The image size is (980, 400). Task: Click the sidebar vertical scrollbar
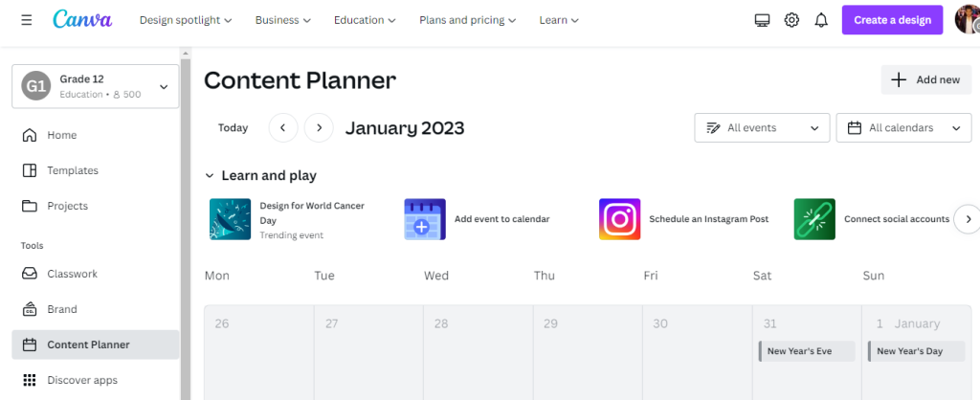[186, 223]
